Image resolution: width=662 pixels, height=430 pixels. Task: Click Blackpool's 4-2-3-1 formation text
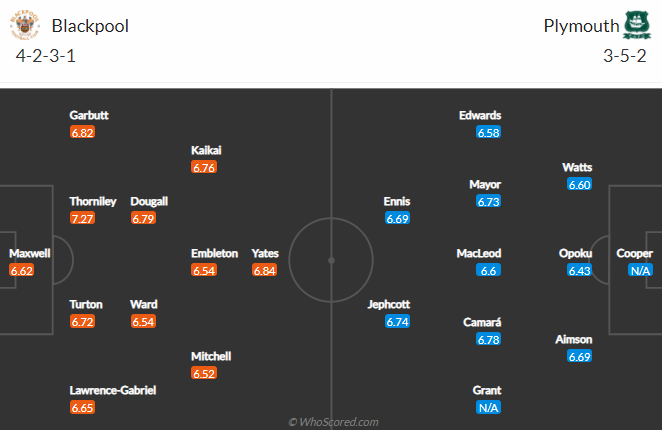pyautogui.click(x=46, y=56)
